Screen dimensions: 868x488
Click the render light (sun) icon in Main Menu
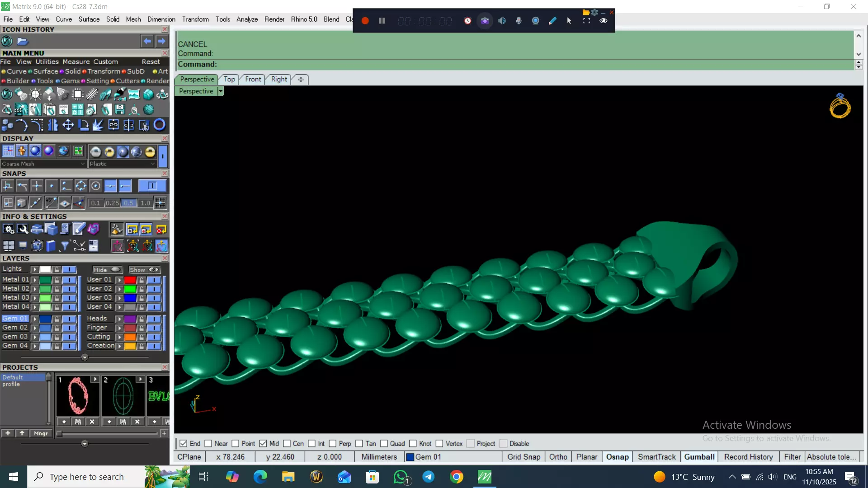pyautogui.click(x=35, y=94)
